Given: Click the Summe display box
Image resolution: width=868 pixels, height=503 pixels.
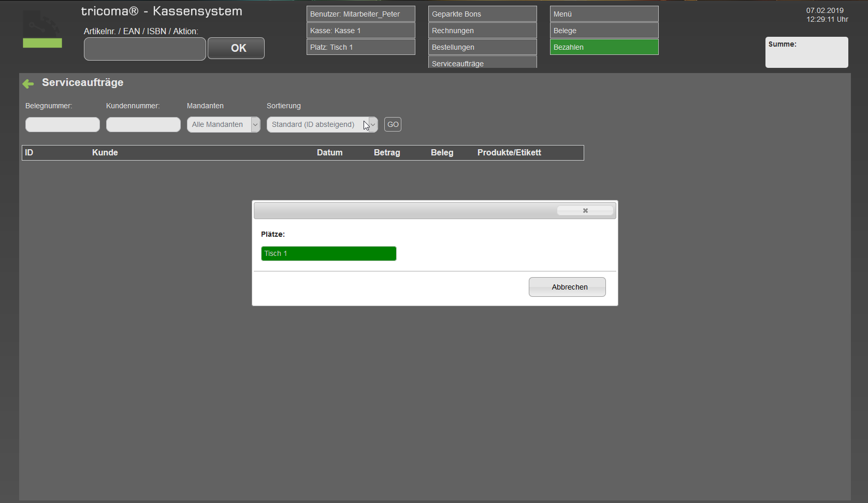Looking at the screenshot, I should pyautogui.click(x=807, y=52).
